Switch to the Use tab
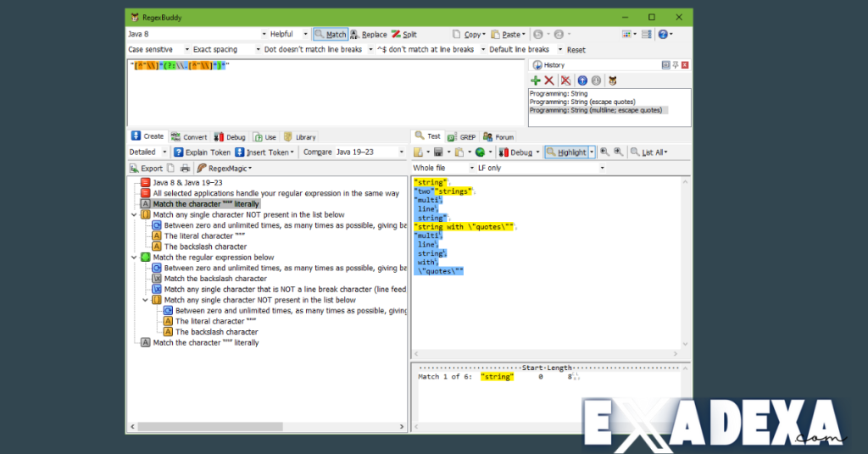This screenshot has width=868, height=454. (264, 137)
